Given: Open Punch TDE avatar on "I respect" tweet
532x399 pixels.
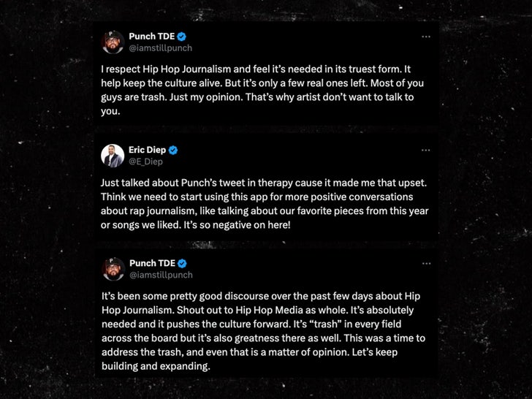Looking at the screenshot, I should point(112,42).
